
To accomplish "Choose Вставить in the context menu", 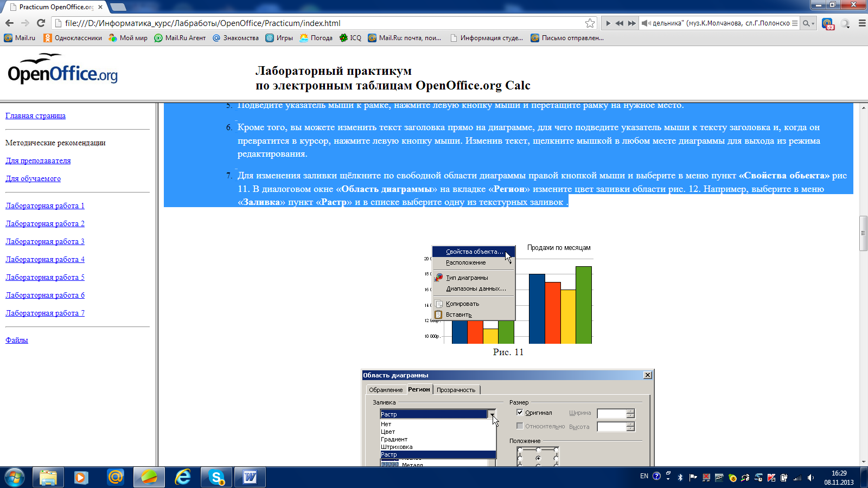I will tap(474, 314).
